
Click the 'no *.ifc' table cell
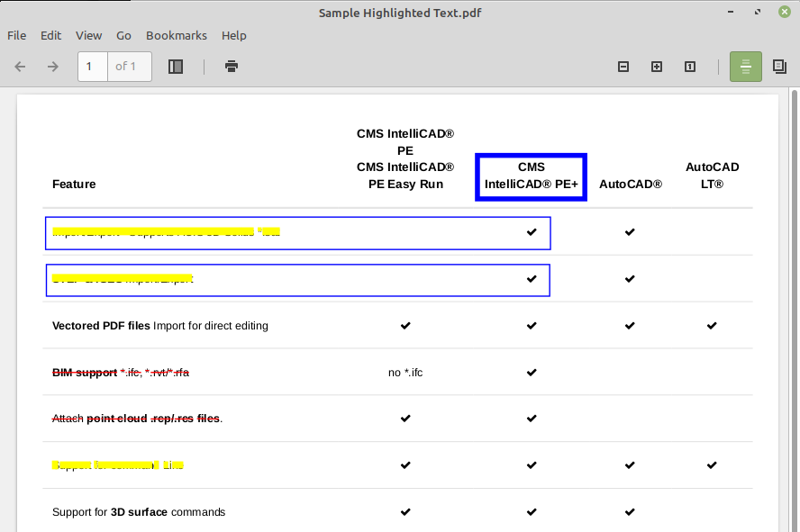click(x=405, y=373)
